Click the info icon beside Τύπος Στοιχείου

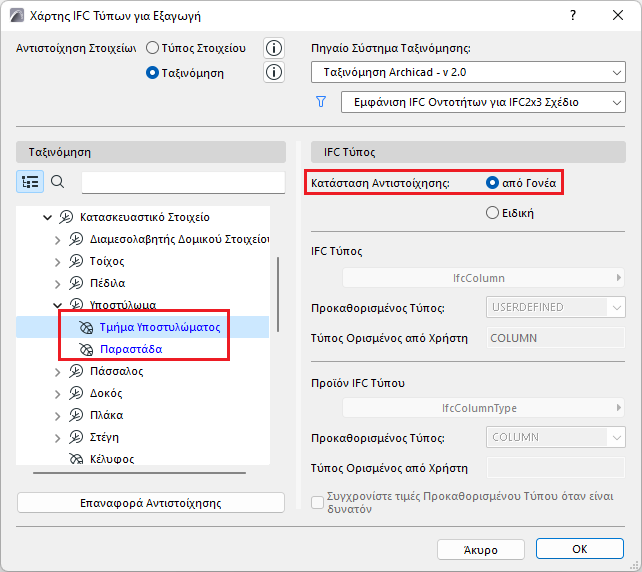coord(274,48)
